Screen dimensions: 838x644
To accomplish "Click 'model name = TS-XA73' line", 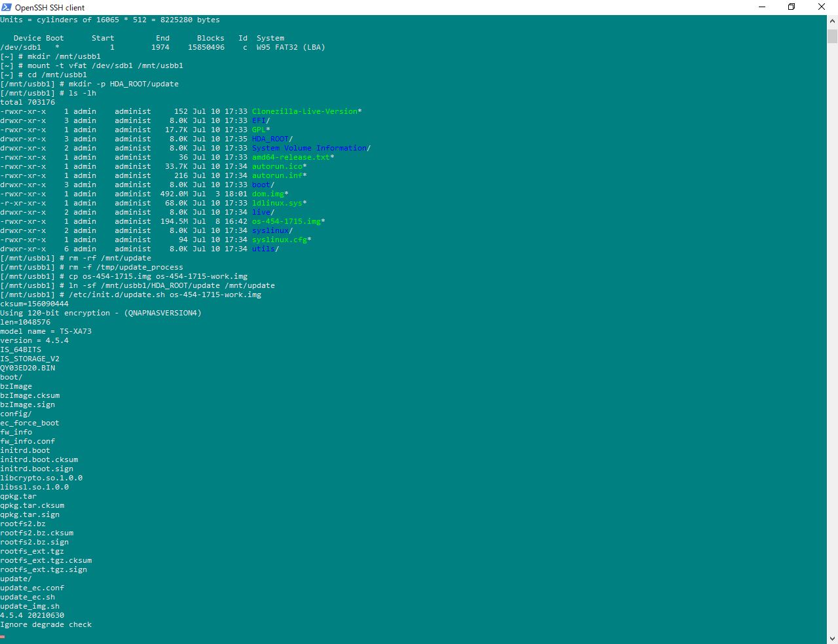I will pos(46,331).
